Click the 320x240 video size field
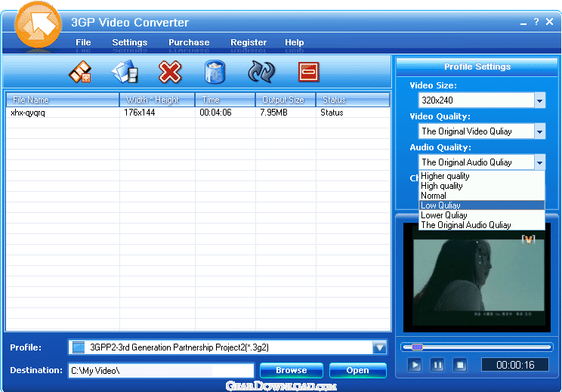The image size is (562, 392). click(x=476, y=100)
